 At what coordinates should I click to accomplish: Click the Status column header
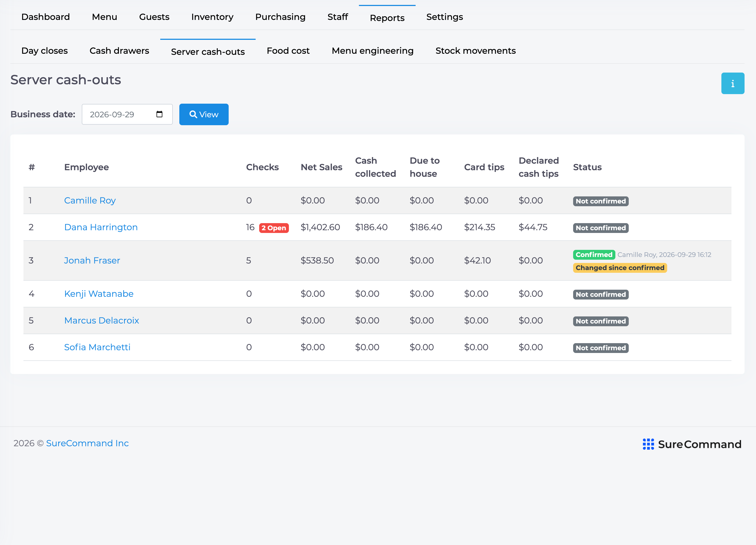[587, 167]
